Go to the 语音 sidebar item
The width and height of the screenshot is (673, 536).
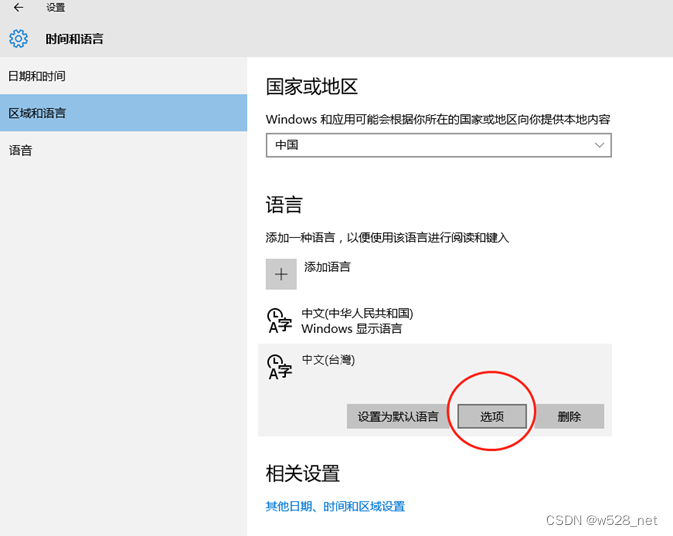(x=123, y=150)
